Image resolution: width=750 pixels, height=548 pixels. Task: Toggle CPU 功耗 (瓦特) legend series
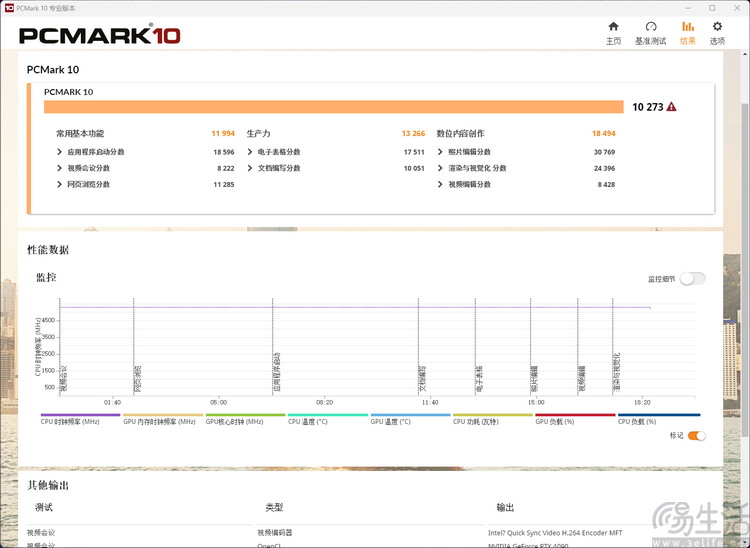493,419
